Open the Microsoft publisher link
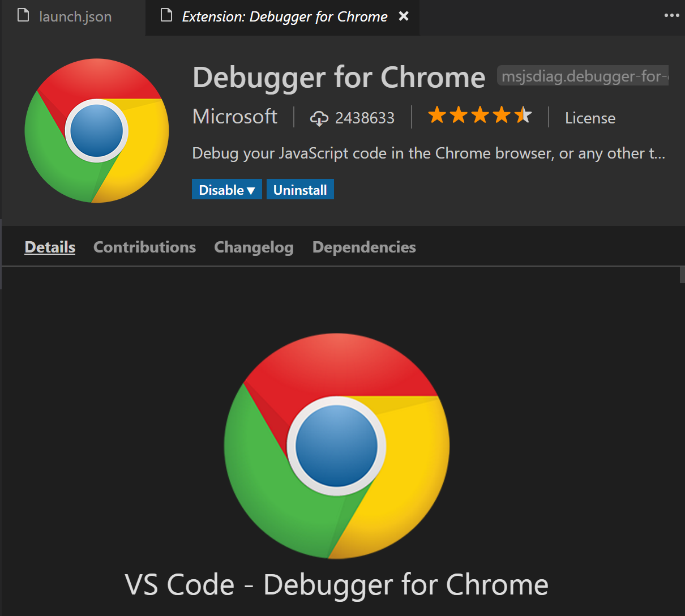 pos(234,117)
